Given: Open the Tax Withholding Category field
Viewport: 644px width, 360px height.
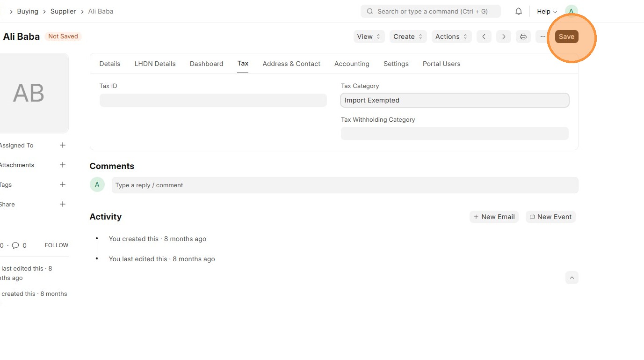Looking at the screenshot, I should pyautogui.click(x=455, y=133).
